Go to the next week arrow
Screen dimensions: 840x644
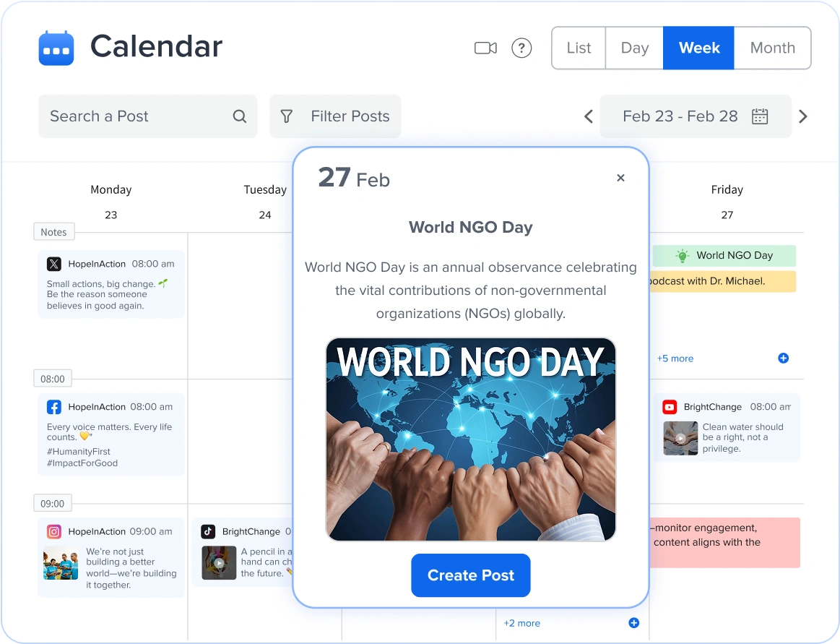[802, 116]
